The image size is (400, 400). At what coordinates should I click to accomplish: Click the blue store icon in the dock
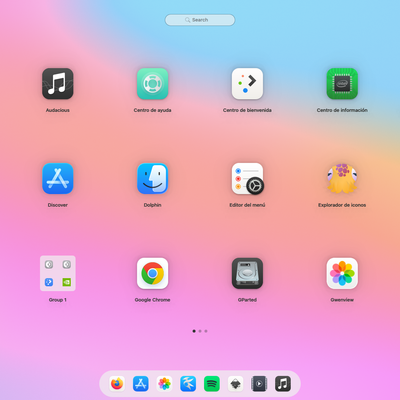click(x=141, y=384)
